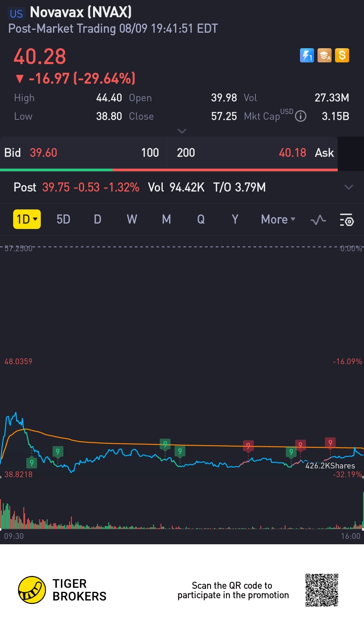Open the More timeframes dropdown
This screenshot has width=364, height=636.
(278, 220)
